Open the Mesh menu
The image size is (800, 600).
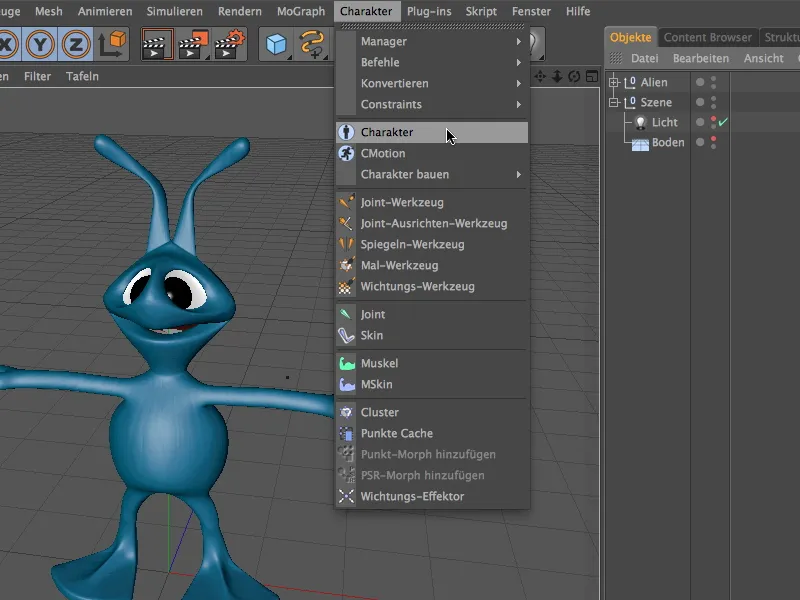(49, 11)
